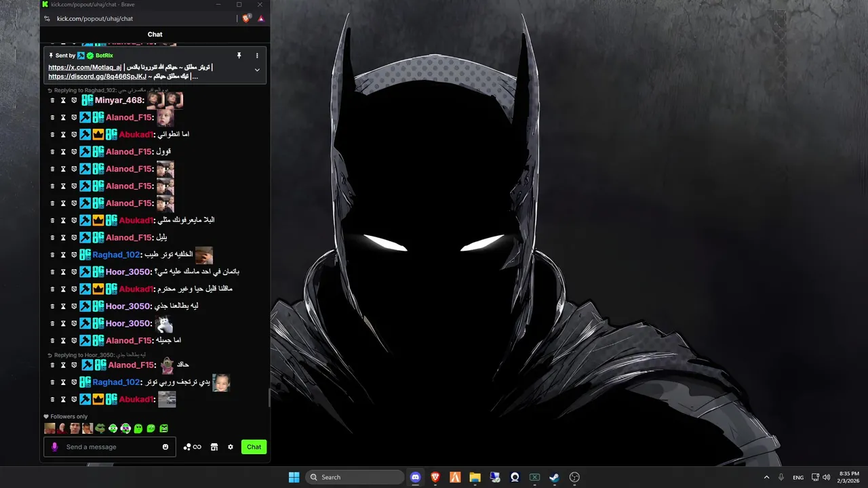Open chat settings gear icon
Screen dimensions: 868x488
231,447
